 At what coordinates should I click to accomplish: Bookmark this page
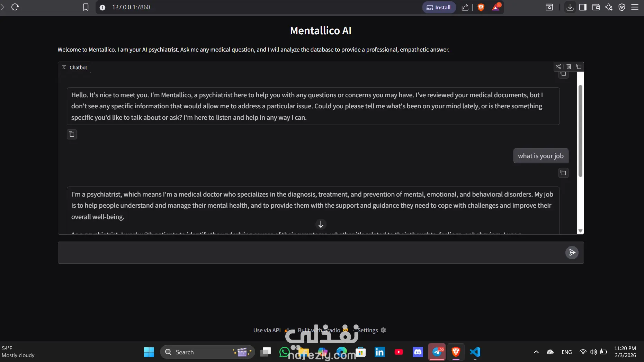click(x=86, y=7)
